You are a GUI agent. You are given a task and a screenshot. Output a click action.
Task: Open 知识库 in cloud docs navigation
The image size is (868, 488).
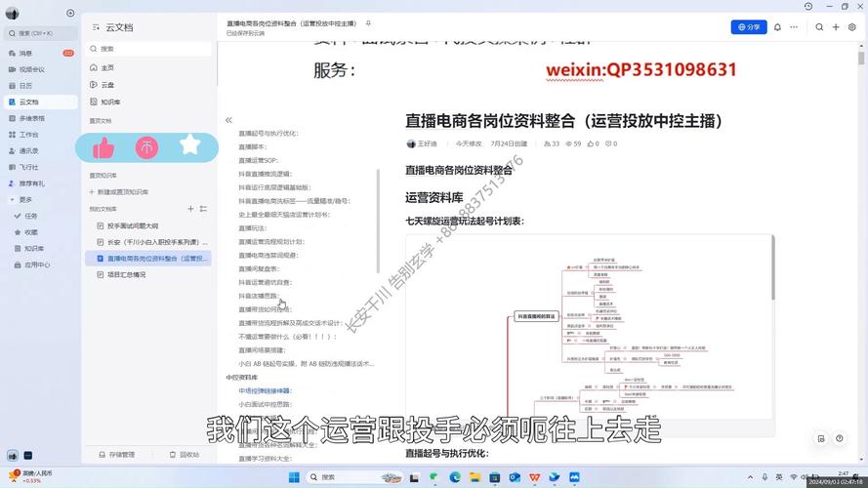click(110, 102)
